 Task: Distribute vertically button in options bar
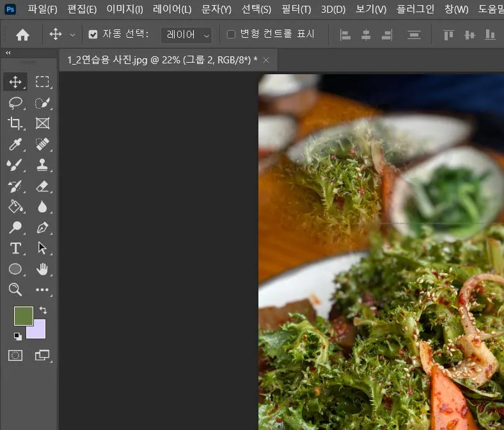click(414, 35)
